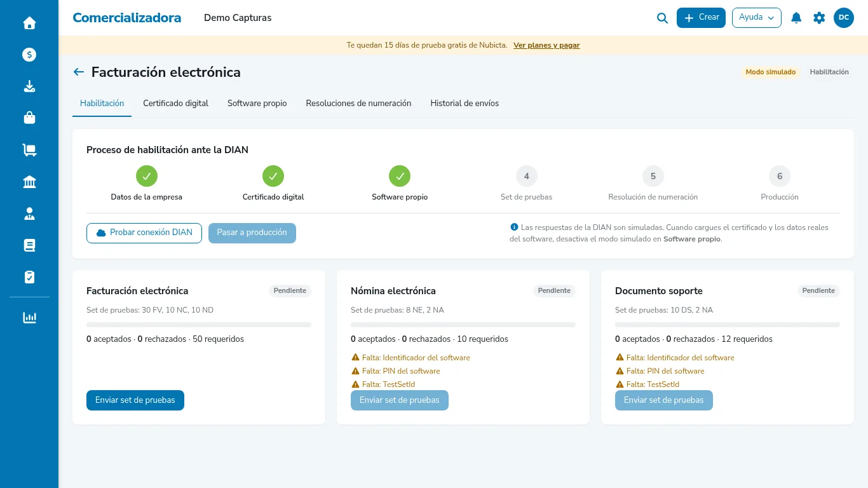
Task: Click the search magnifier icon
Action: [x=662, y=18]
